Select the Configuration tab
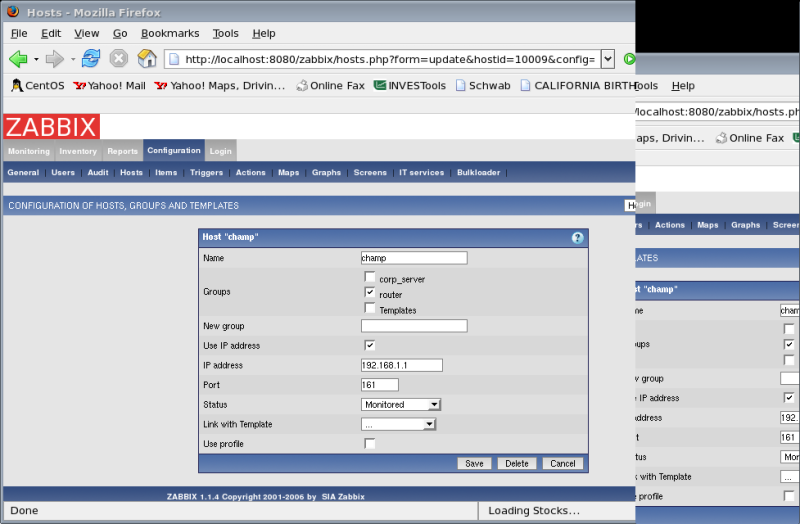This screenshot has width=800, height=524. tap(174, 150)
